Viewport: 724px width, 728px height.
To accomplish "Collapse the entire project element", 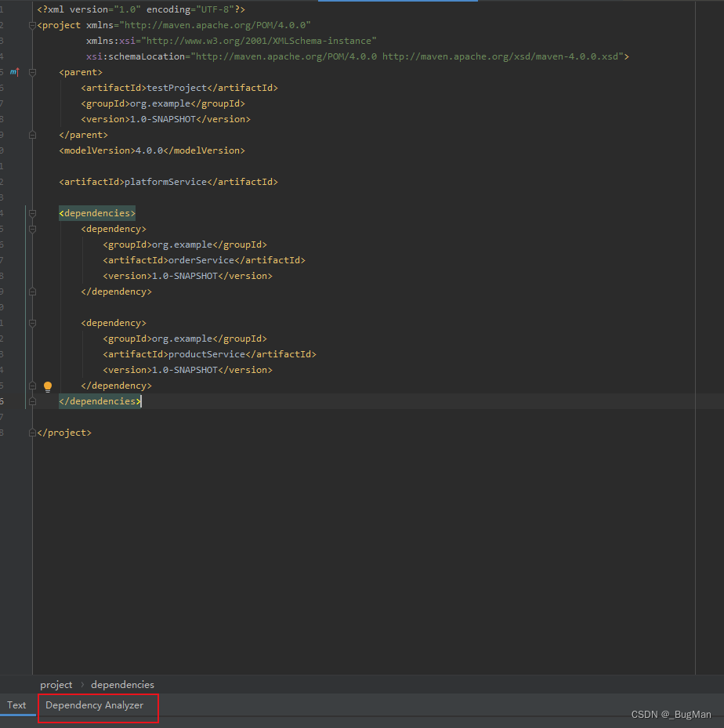I will 31,24.
